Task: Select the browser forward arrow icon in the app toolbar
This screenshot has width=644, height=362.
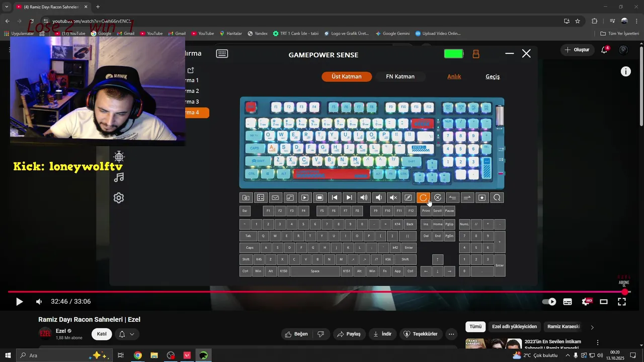Action: tap(467, 198)
